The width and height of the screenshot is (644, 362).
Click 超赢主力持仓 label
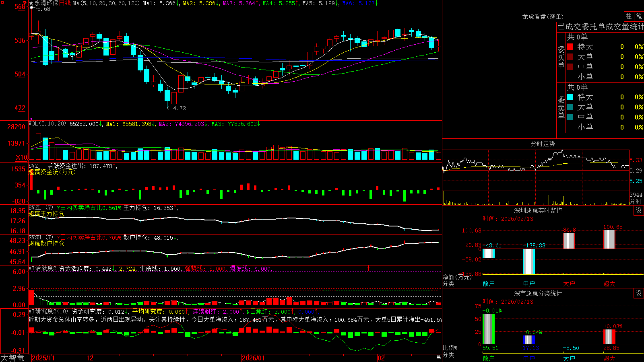(46, 214)
